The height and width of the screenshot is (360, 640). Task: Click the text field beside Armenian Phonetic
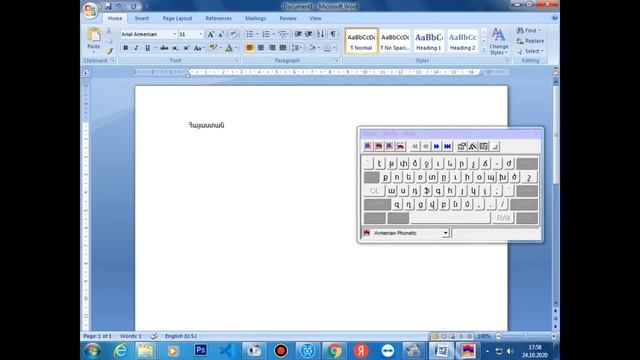pos(496,233)
